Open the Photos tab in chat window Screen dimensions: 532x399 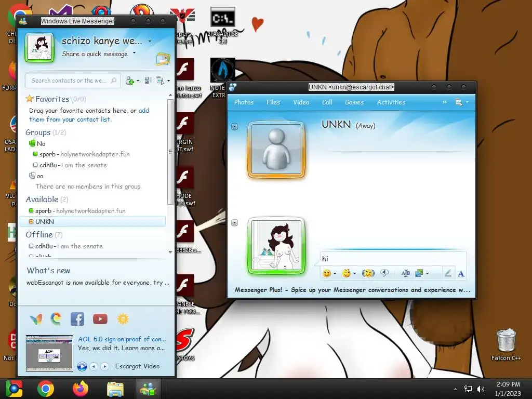(244, 102)
